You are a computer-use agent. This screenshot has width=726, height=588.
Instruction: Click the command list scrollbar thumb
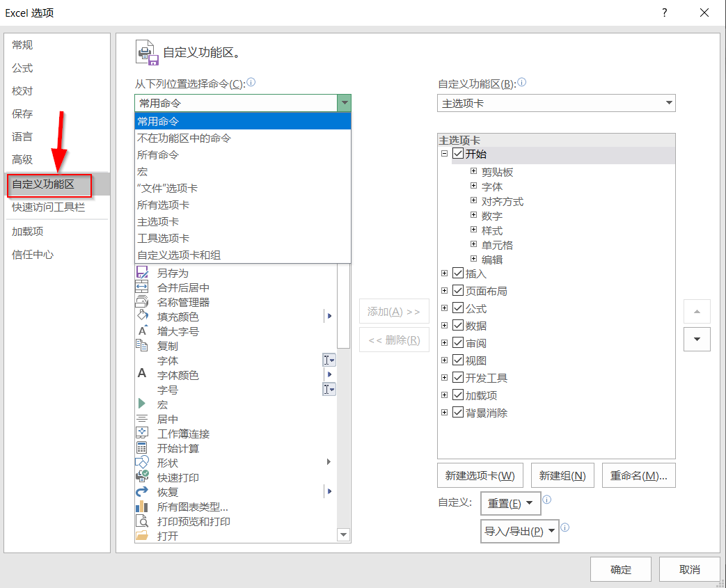pyautogui.click(x=343, y=306)
